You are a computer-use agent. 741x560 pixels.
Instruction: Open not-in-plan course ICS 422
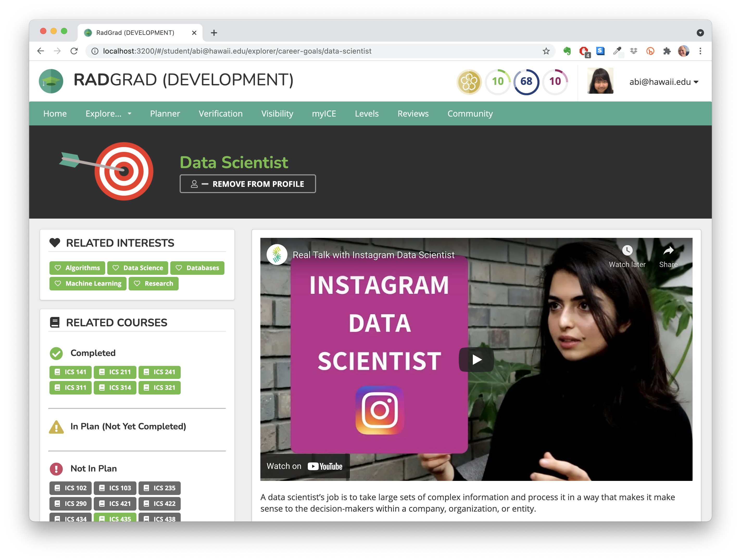point(159,504)
